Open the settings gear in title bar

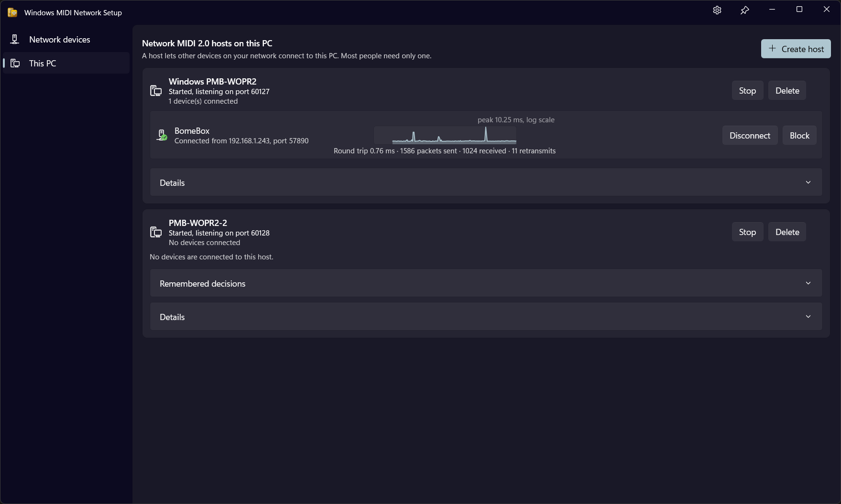(717, 10)
